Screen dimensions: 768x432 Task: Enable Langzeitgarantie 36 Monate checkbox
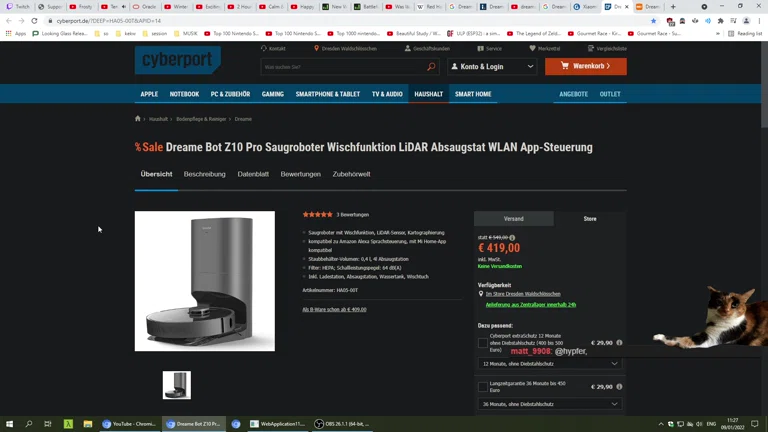(x=482, y=387)
